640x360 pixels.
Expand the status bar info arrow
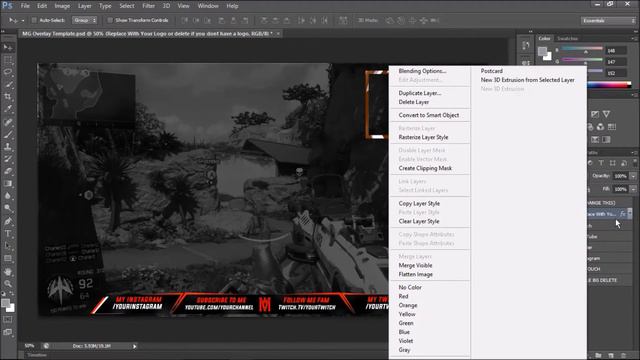coord(134,346)
